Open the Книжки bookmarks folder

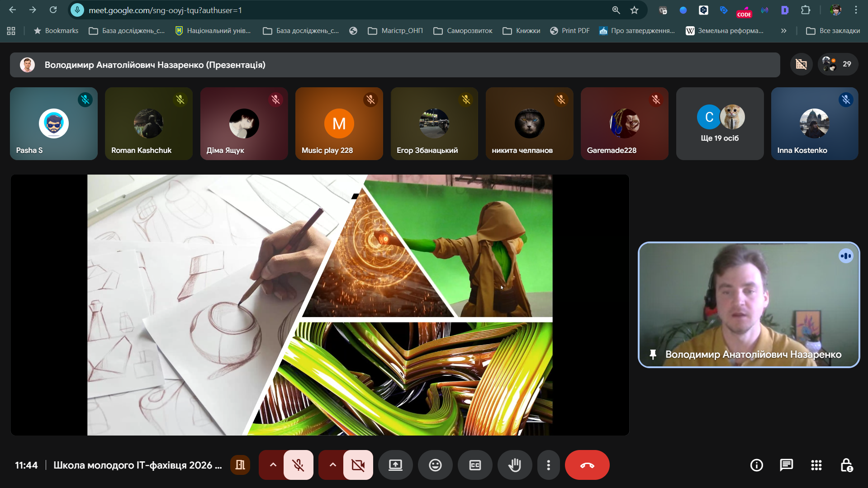(x=522, y=31)
